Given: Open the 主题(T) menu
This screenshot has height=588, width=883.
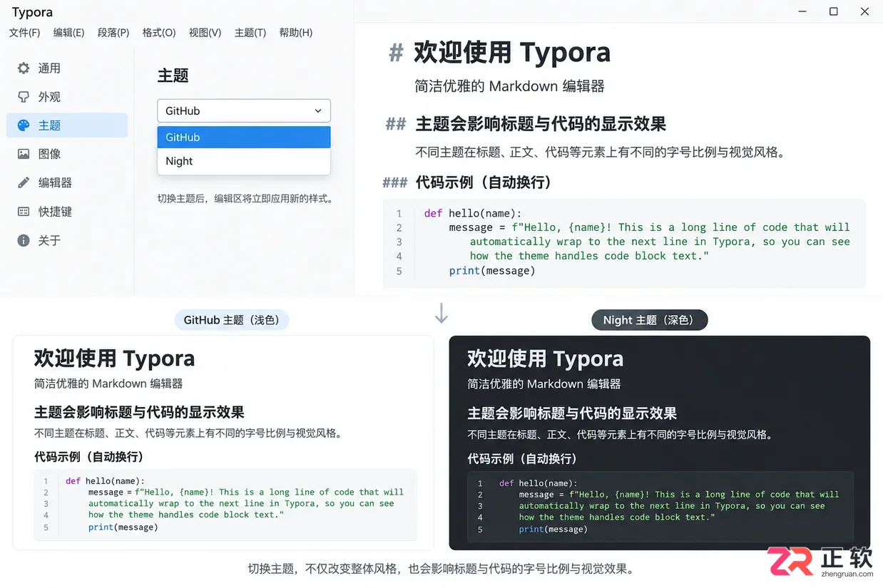Looking at the screenshot, I should [x=250, y=33].
